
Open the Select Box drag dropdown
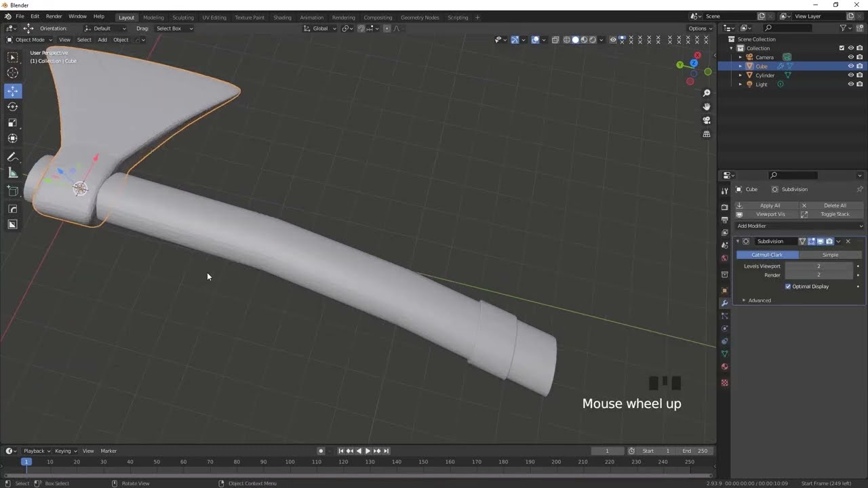(174, 28)
